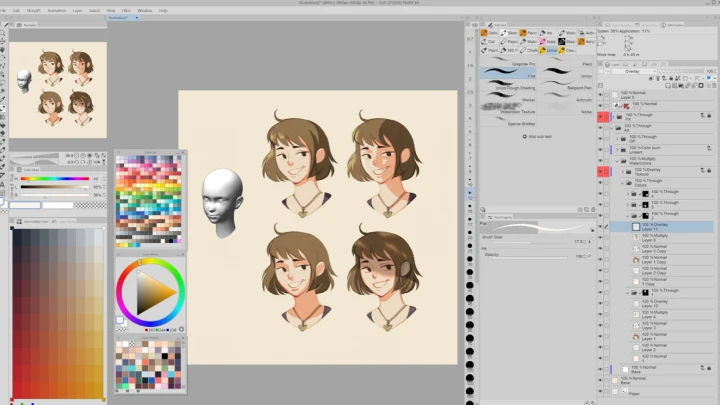Viewport: 720px width, 405px height.
Task: Click the Brush Size slider in Tool property
Action: pos(529,242)
